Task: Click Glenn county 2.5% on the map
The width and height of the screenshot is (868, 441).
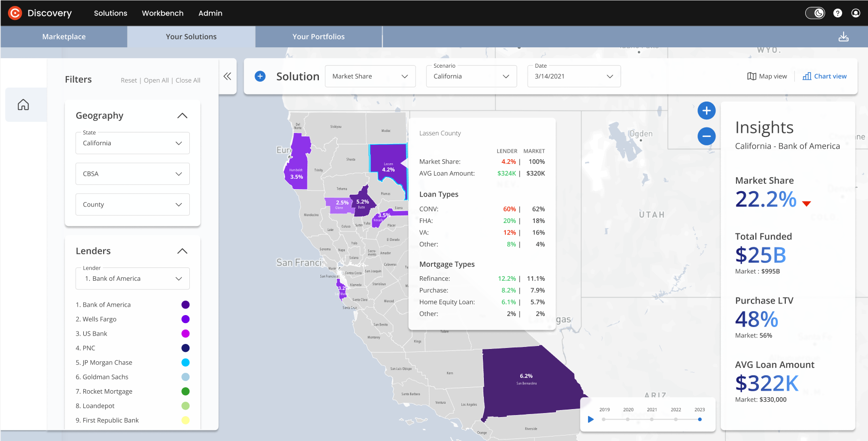Action: click(339, 205)
